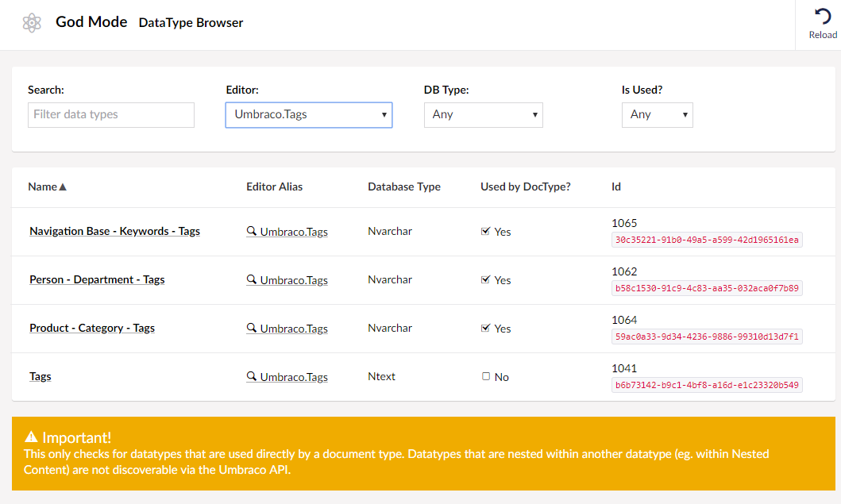Click the God Mode title text
The image size is (841, 504).
(x=91, y=22)
